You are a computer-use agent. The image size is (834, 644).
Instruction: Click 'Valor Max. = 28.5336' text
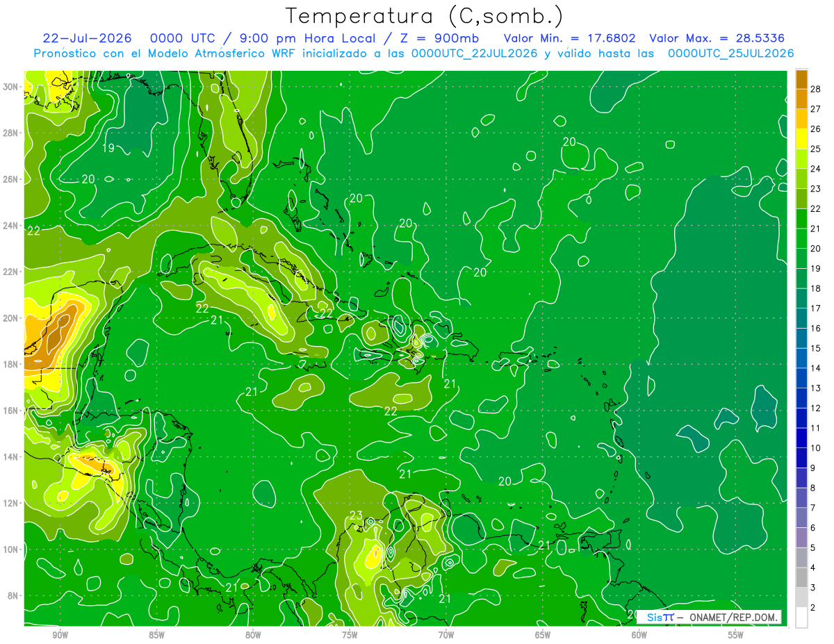point(718,38)
